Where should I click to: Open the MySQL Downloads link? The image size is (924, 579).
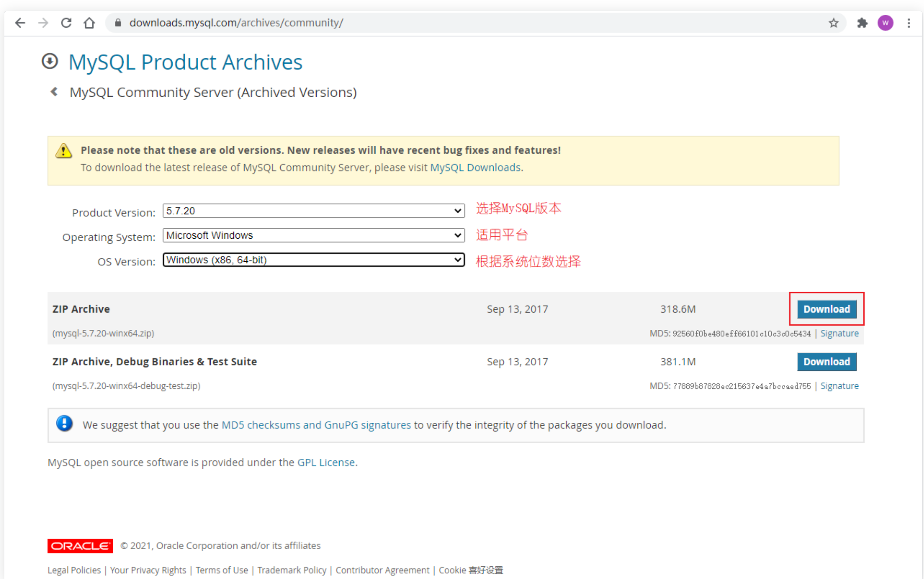coord(475,168)
